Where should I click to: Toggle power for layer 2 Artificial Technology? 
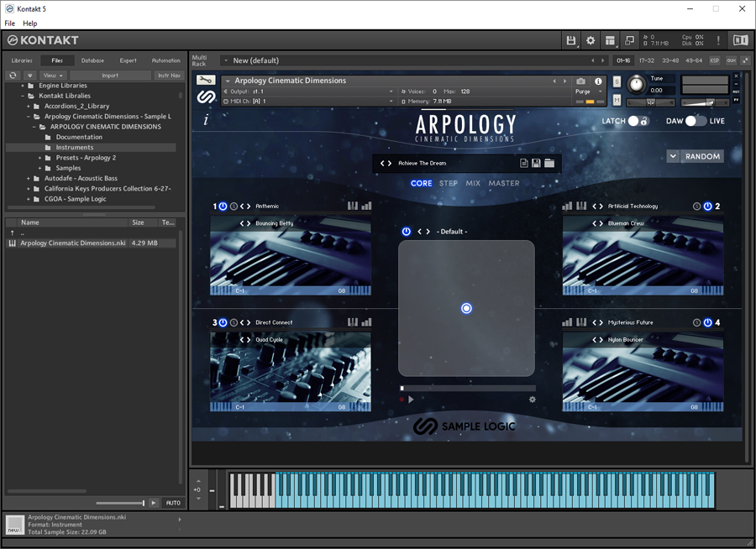707,206
